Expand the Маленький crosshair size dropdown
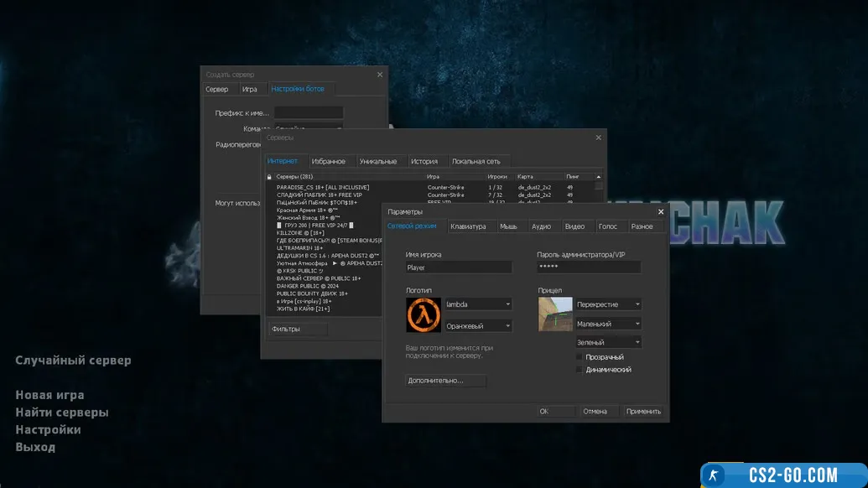 [608, 324]
